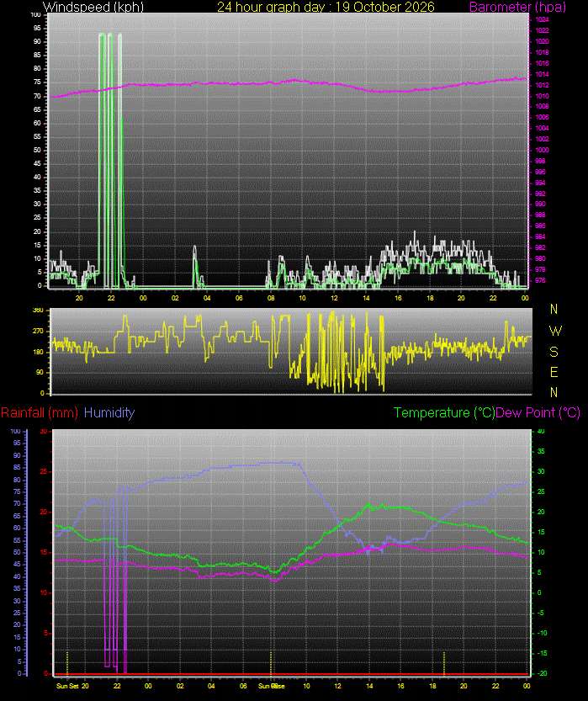Click the red 25 value on rainfall axis

point(44,471)
